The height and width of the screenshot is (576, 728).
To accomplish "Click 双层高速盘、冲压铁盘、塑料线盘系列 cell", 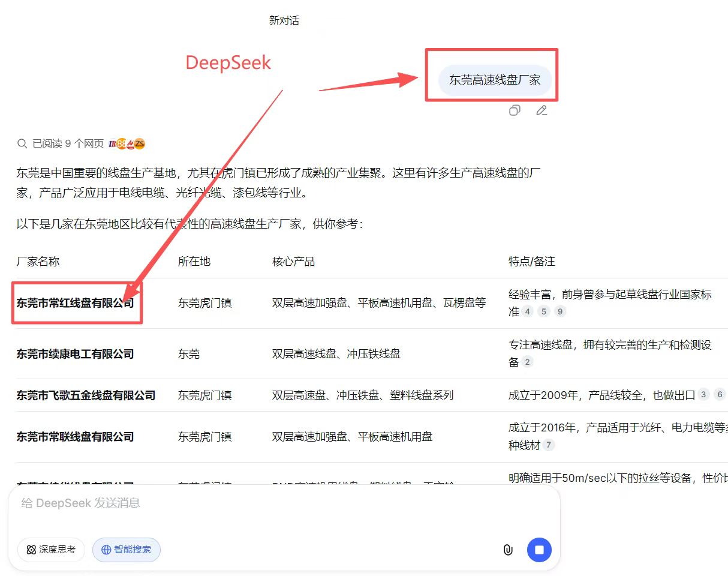I will click(363, 395).
